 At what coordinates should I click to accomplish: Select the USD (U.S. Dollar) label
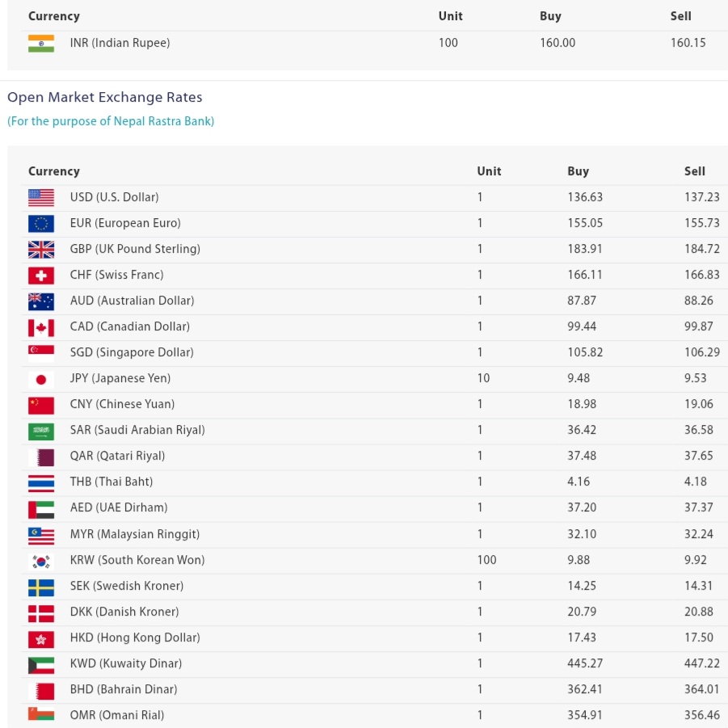[114, 197]
